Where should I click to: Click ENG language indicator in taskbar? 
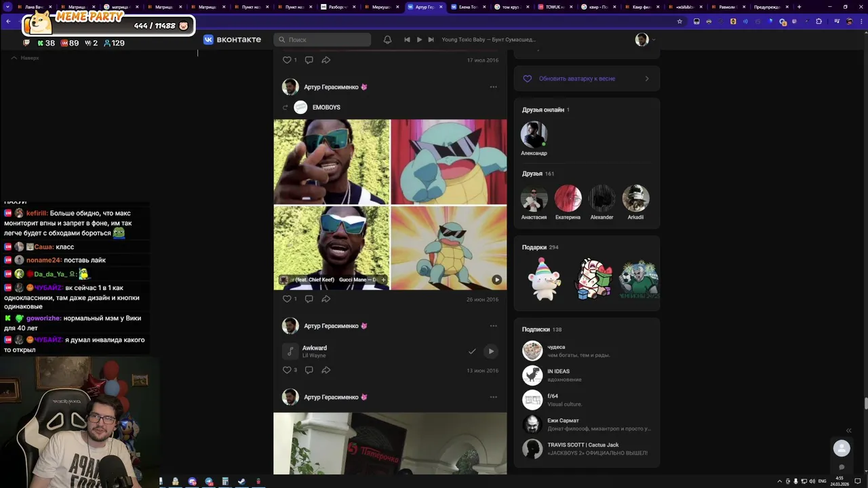point(823,481)
